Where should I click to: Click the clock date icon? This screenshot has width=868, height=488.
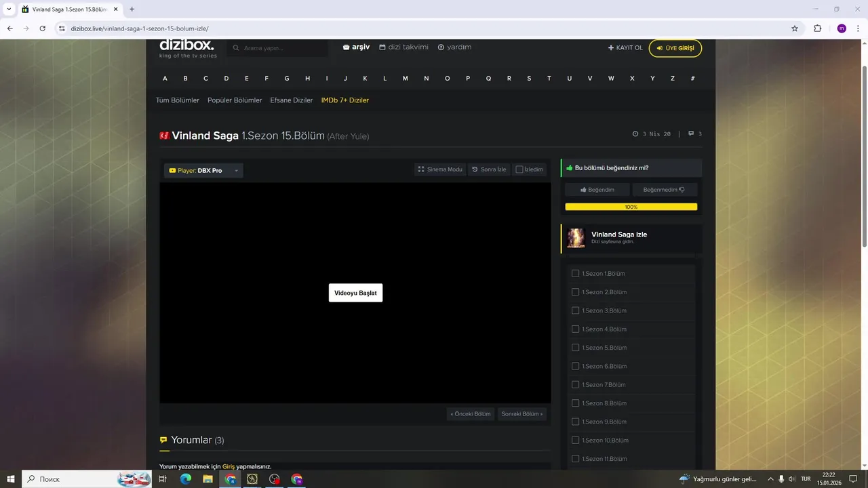click(x=635, y=134)
